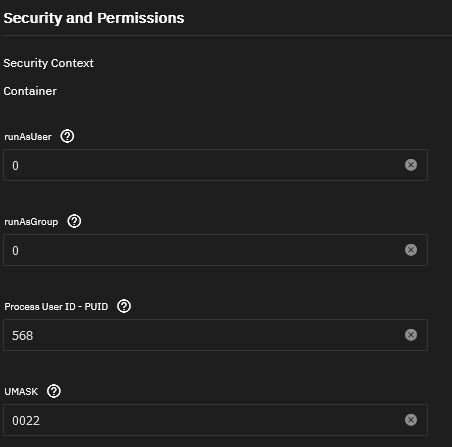
Task: Click the Security and Permissions heading
Action: [94, 18]
